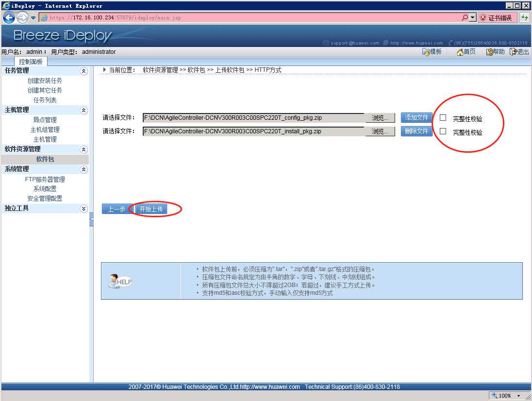Image resolution: width=532 pixels, height=401 pixels.
Task: Click the search magnifier icon in address bar
Action: (465, 17)
